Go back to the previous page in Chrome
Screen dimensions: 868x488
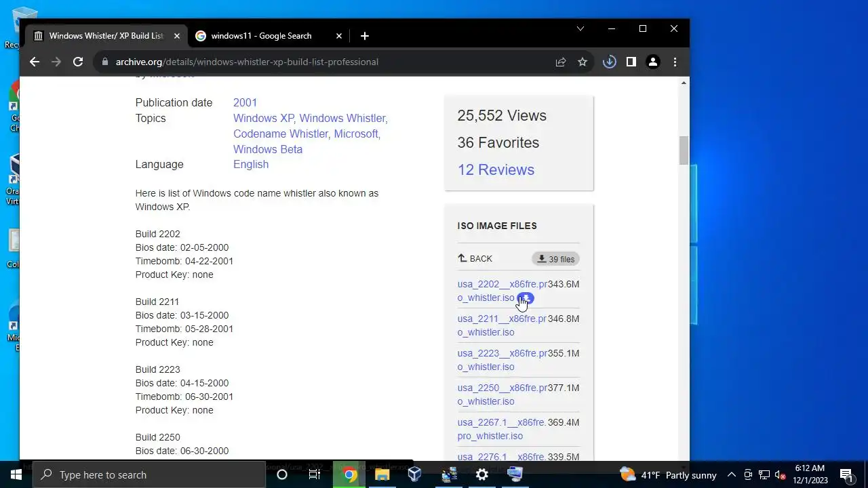tap(35, 62)
